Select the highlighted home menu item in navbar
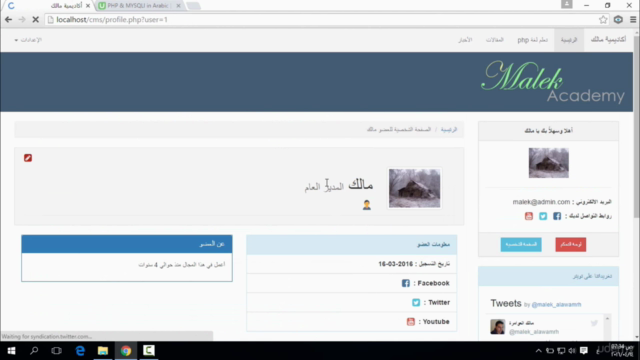 [x=569, y=40]
